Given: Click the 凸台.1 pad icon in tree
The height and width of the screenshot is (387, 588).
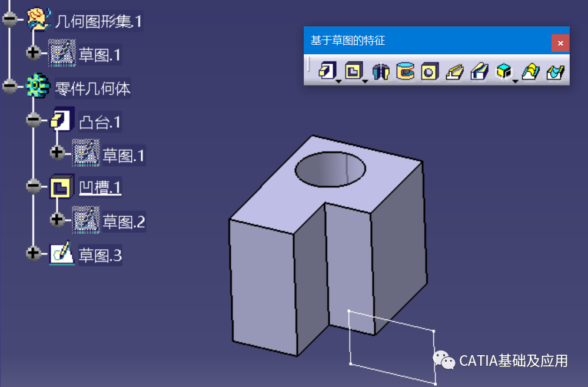Looking at the screenshot, I should [61, 120].
